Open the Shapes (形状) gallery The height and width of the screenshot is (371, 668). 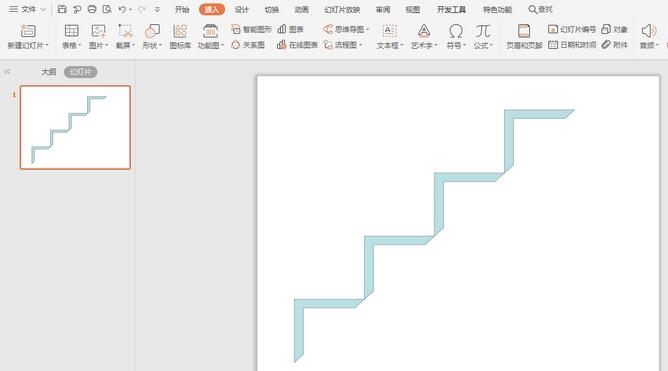[x=152, y=31]
